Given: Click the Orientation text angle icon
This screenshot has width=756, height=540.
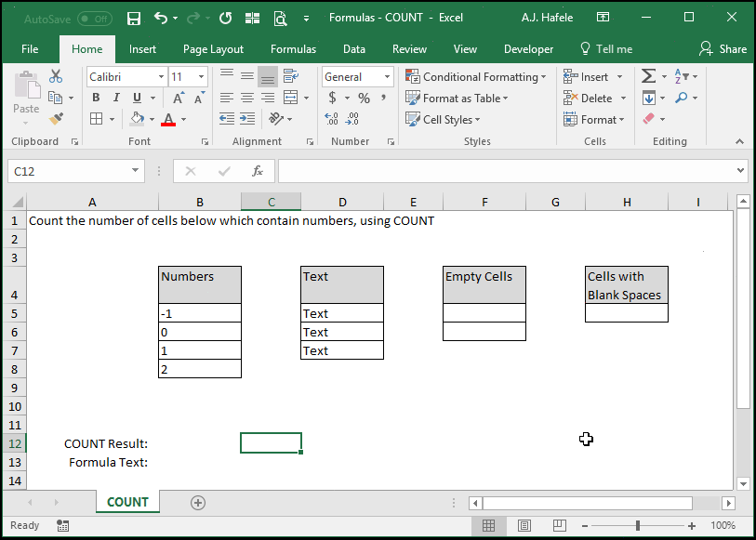Looking at the screenshot, I should click(x=276, y=118).
